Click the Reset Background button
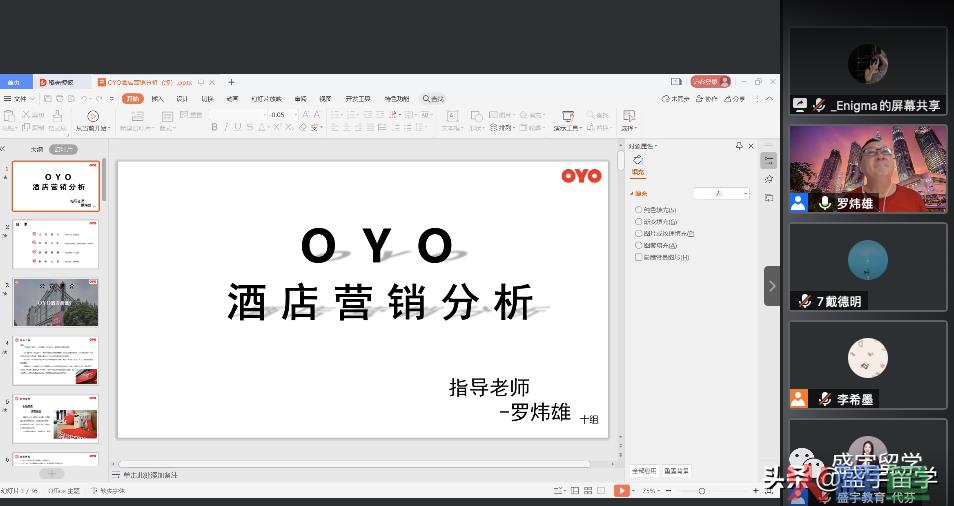 [x=677, y=471]
